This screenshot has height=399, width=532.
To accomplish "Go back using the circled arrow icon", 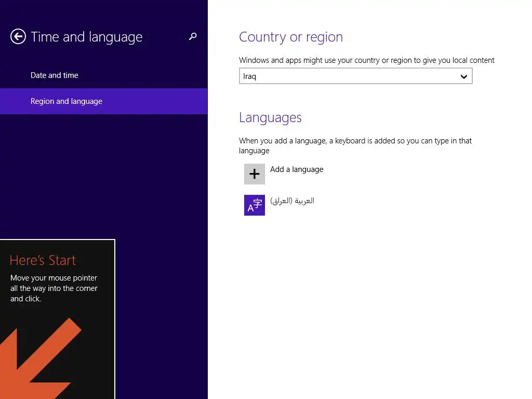I will pos(18,36).
